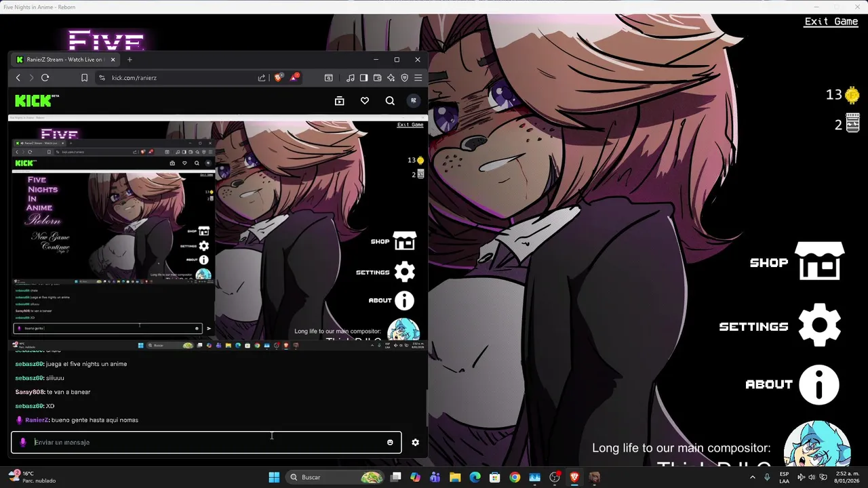This screenshot has height=488, width=868.
Task: Click taskbar Buscar search box
Action: [336, 477]
